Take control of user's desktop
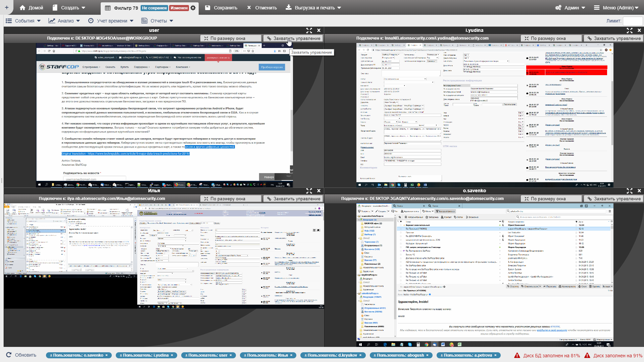The height and width of the screenshot is (362, 644). (x=293, y=39)
